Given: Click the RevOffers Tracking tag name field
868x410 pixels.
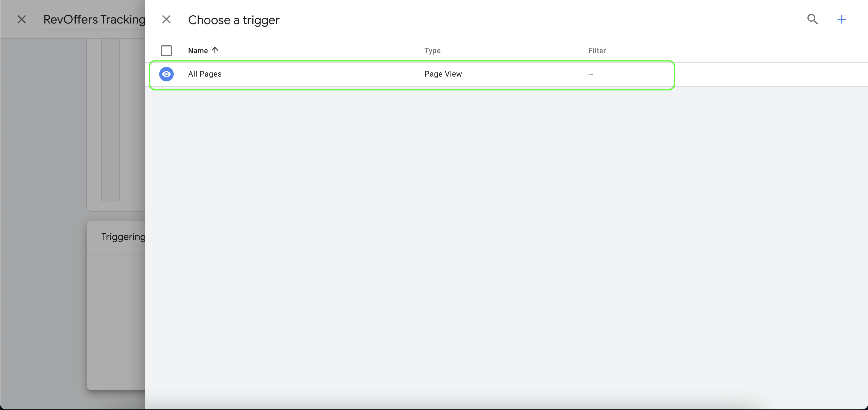Looking at the screenshot, I should [x=94, y=20].
